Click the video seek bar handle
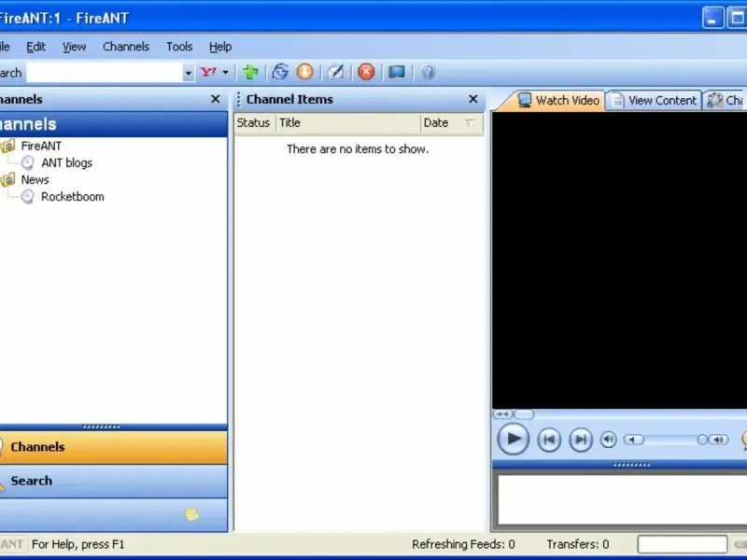747x560 pixels. point(524,414)
